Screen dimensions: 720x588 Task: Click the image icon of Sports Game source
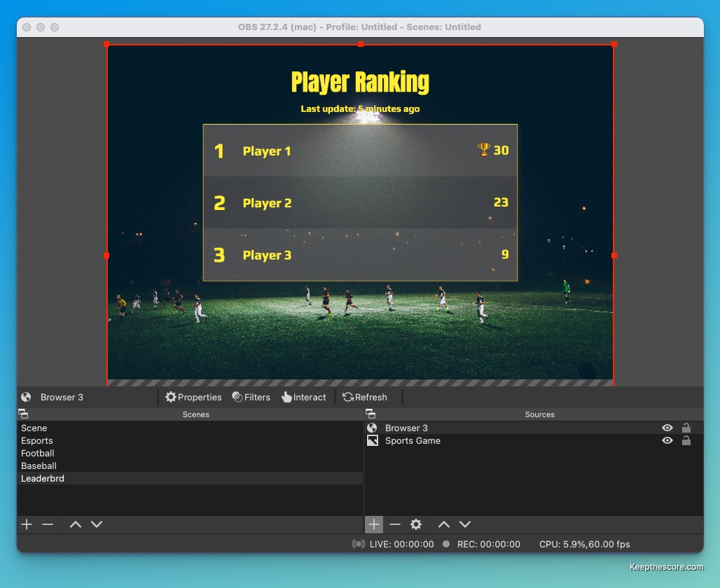[x=373, y=441]
